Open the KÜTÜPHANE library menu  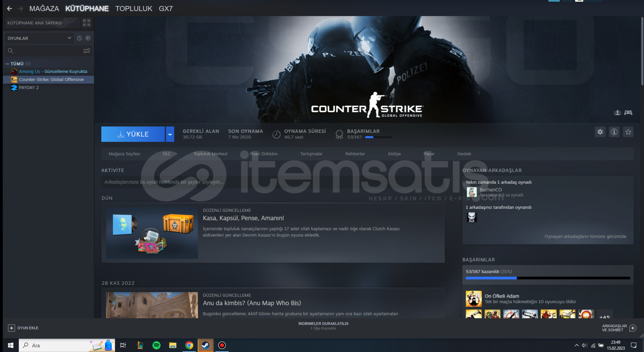[87, 9]
